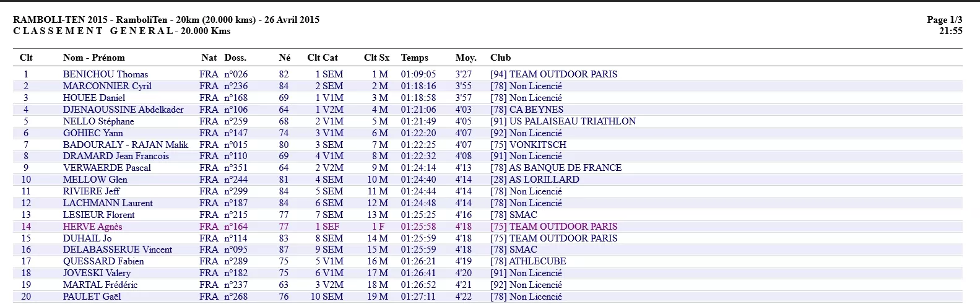Select the name DJENAOUSSINE Abdelkader
The image size is (980, 304).
pyautogui.click(x=123, y=110)
